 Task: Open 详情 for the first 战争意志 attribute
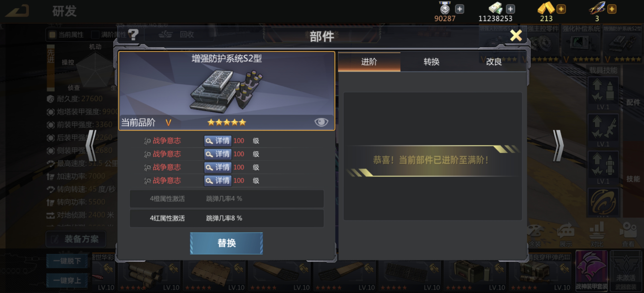point(218,141)
